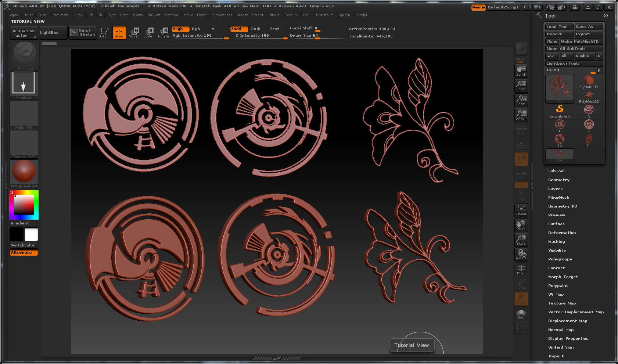Click the Tutorial View label
The image size is (618, 364).
click(x=412, y=345)
